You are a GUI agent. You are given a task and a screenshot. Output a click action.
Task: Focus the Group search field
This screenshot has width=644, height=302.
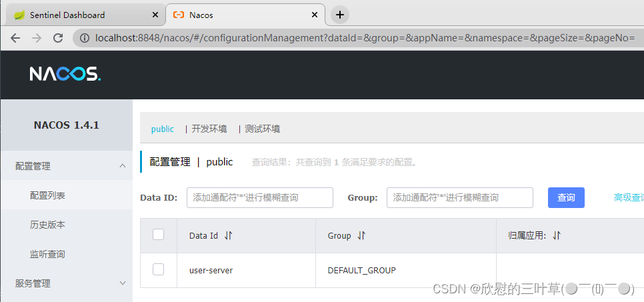point(459,197)
